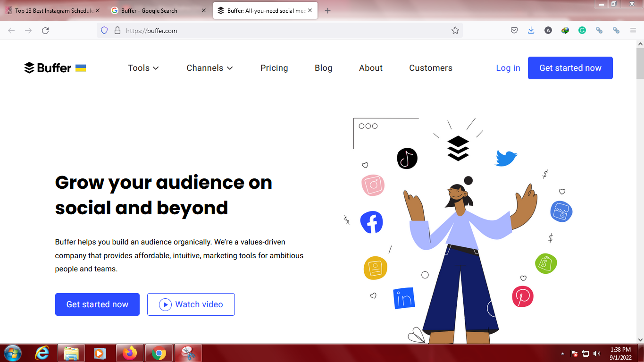Click the Facebook icon in illustration

[x=371, y=222]
